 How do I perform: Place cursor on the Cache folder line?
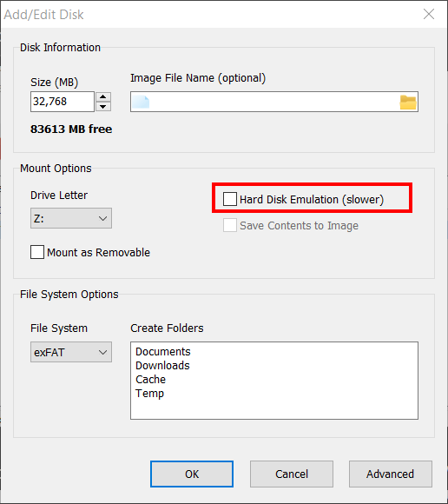(x=150, y=379)
